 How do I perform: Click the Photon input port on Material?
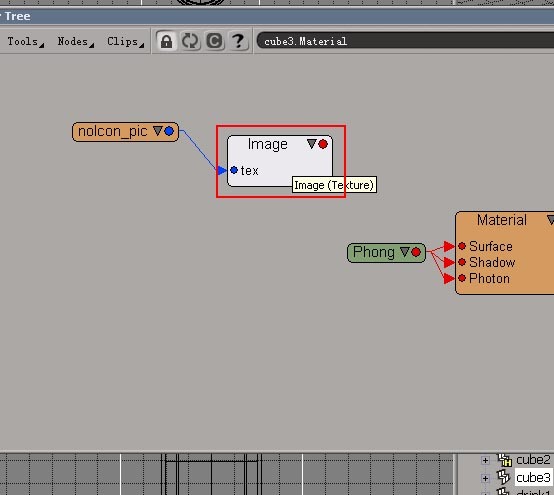(x=462, y=278)
